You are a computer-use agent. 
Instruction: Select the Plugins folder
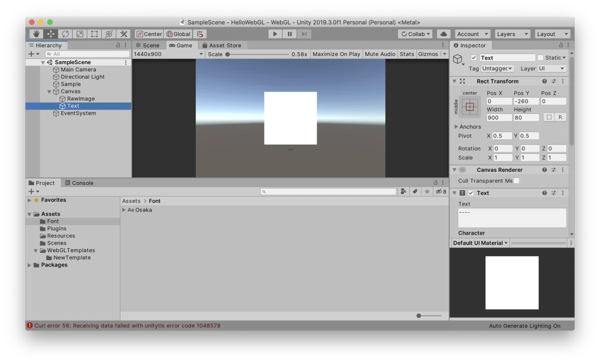click(x=56, y=228)
